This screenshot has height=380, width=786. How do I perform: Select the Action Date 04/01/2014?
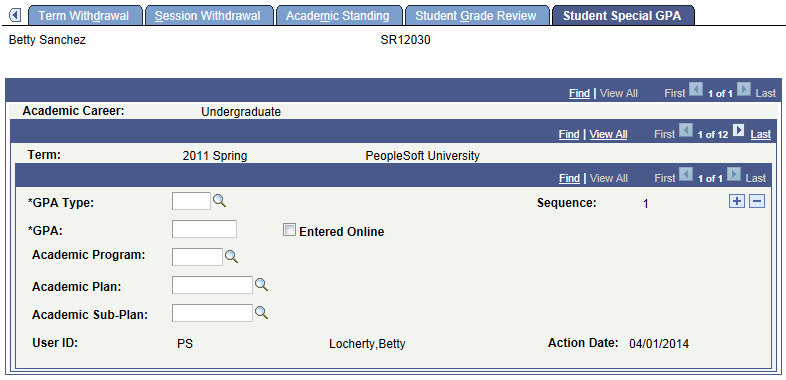[659, 344]
